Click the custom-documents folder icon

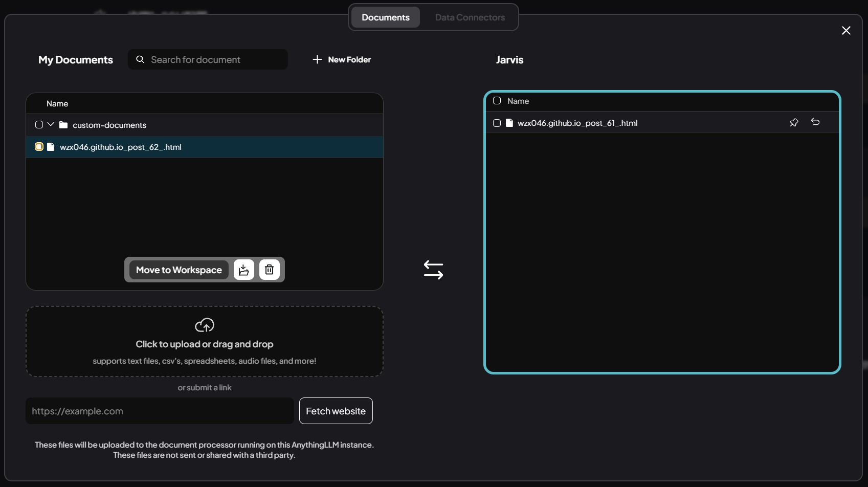[63, 125]
